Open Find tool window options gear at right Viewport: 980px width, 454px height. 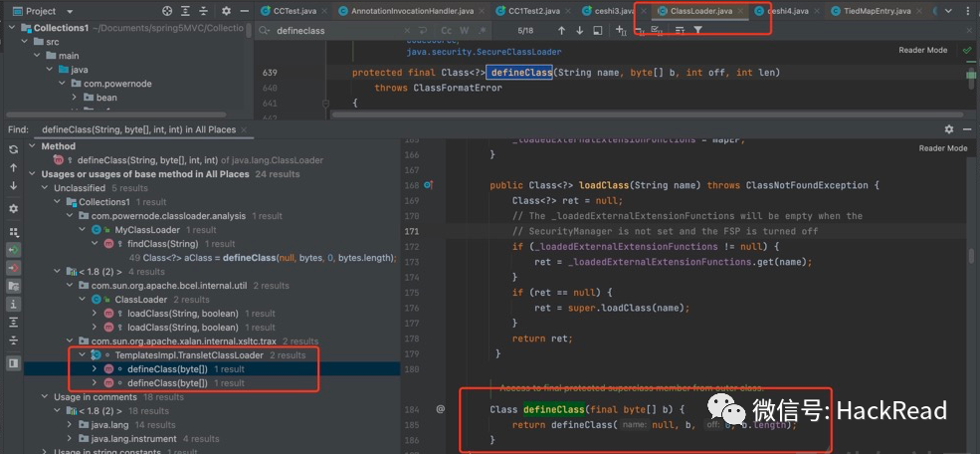point(949,129)
